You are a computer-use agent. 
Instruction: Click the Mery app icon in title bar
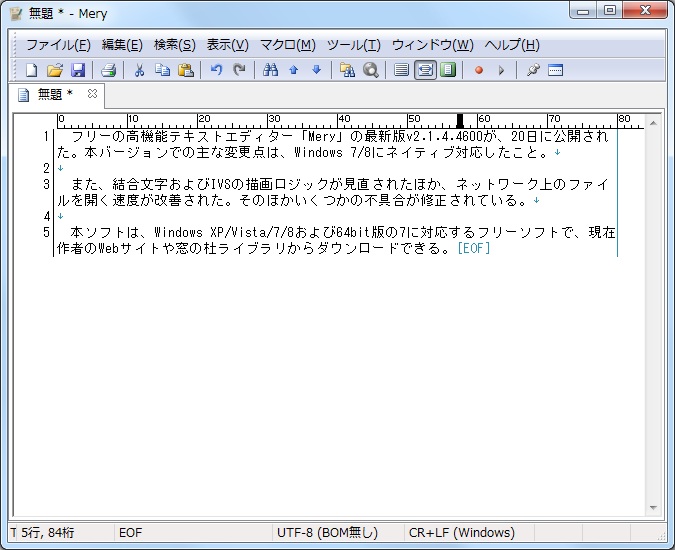pos(16,13)
